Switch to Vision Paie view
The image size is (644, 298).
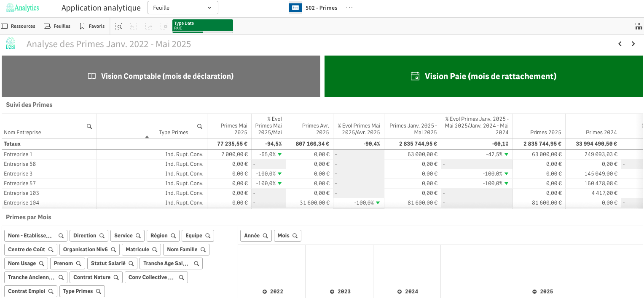coord(484,76)
